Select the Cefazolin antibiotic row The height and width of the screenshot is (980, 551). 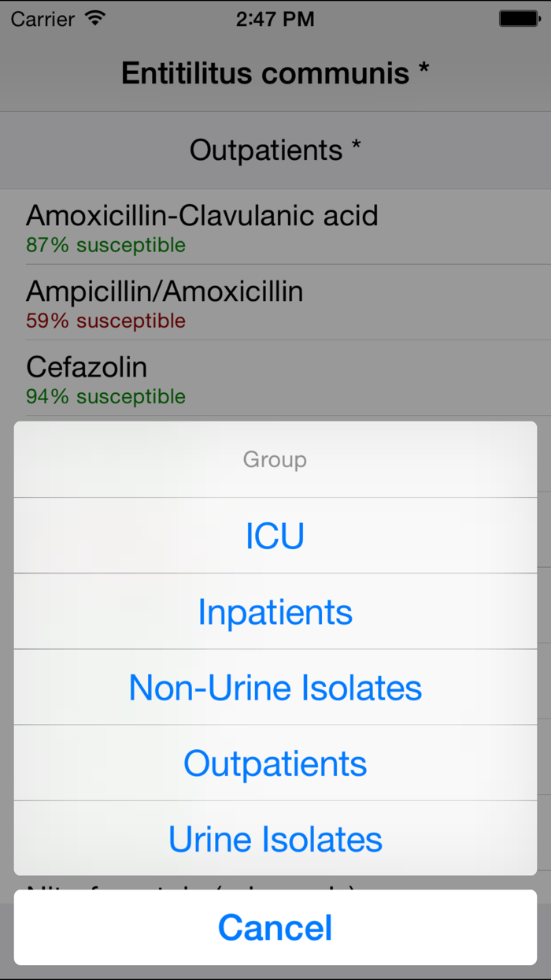click(87, 366)
